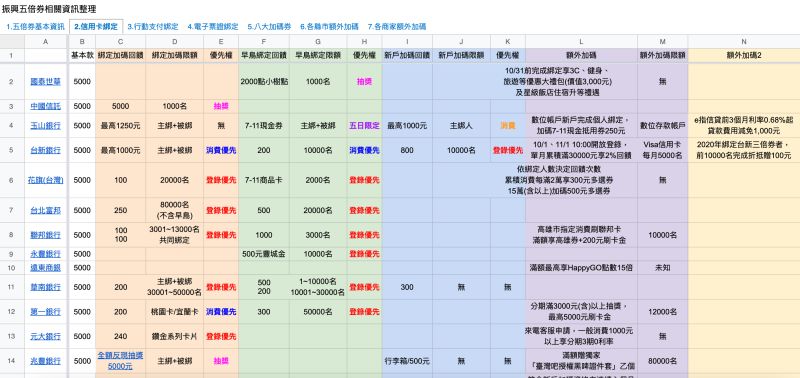Select the Visa信用卡 每月5000名 cell
The image size is (800, 378).
tap(662, 150)
